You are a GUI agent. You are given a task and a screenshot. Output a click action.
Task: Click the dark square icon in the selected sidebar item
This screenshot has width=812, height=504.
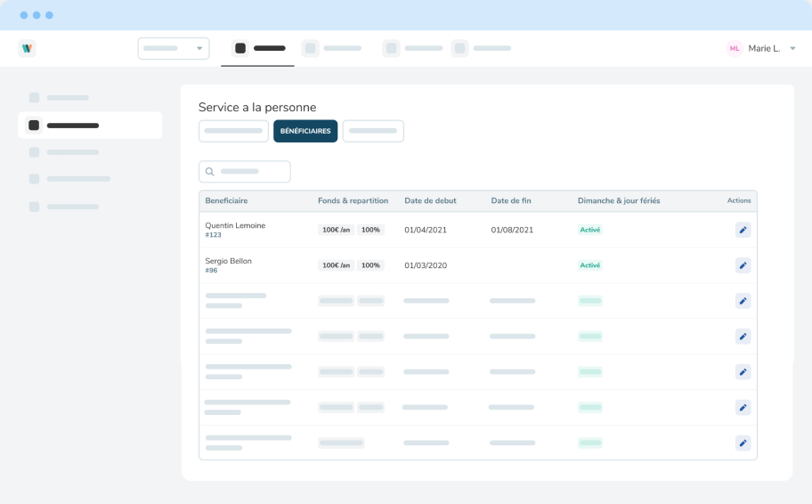(34, 126)
